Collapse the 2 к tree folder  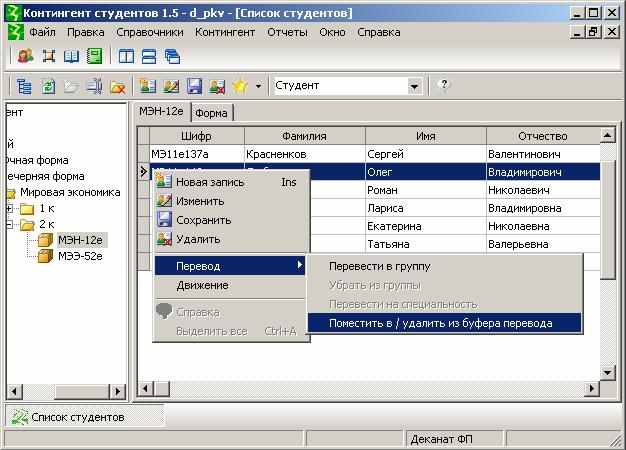tap(11, 225)
